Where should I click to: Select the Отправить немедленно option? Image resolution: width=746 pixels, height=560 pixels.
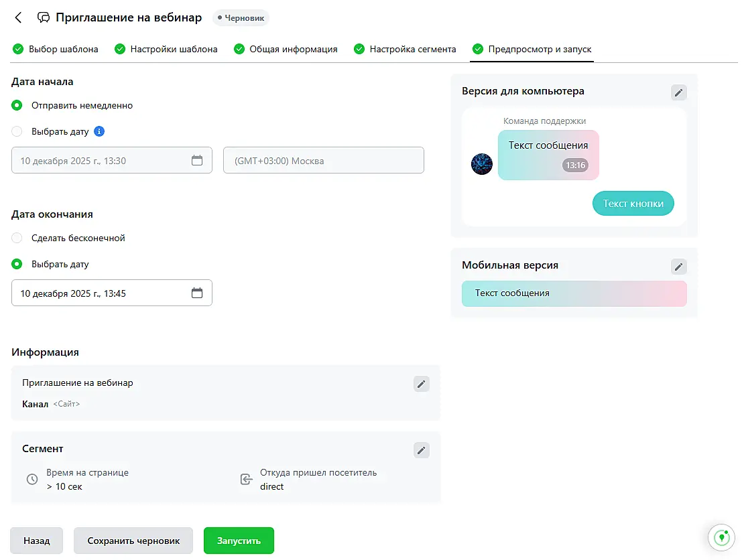[17, 105]
